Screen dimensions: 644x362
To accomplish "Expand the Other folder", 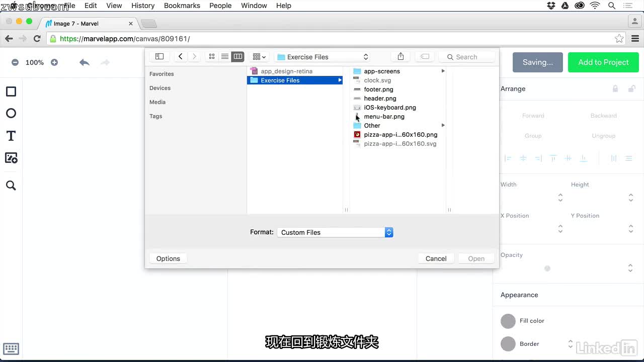I will (443, 125).
